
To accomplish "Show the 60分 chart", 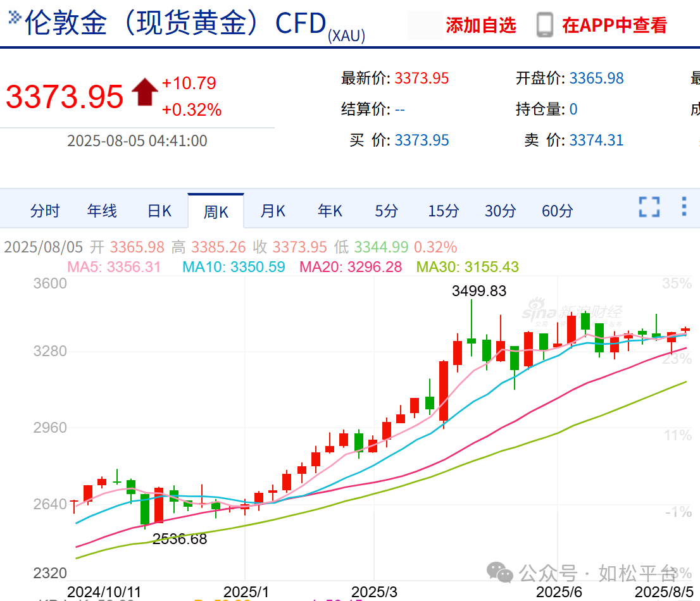I will (x=557, y=211).
